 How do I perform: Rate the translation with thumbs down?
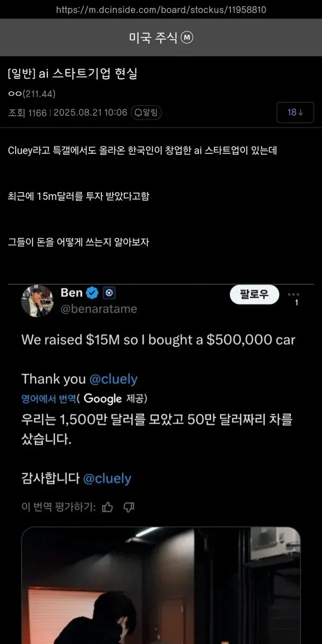129,506
